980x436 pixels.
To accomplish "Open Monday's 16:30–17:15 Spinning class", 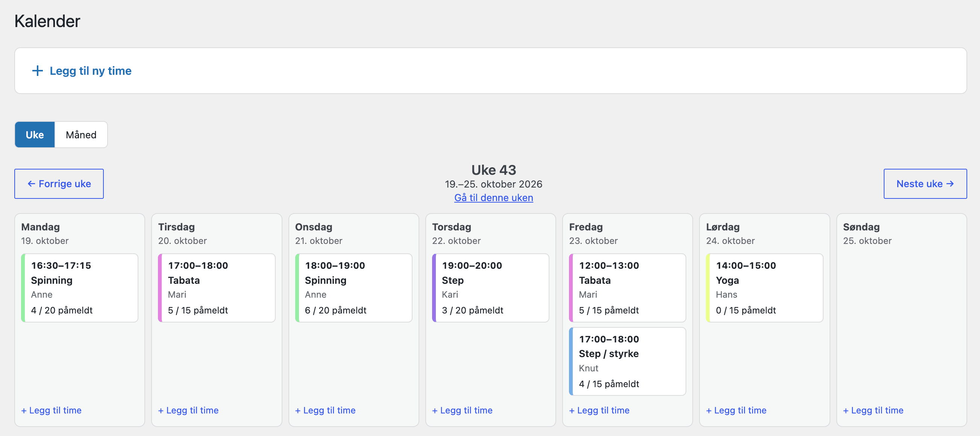I will click(79, 288).
